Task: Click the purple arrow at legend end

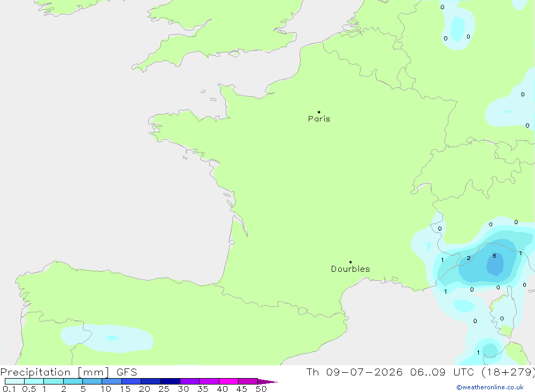Action: pyautogui.click(x=267, y=382)
